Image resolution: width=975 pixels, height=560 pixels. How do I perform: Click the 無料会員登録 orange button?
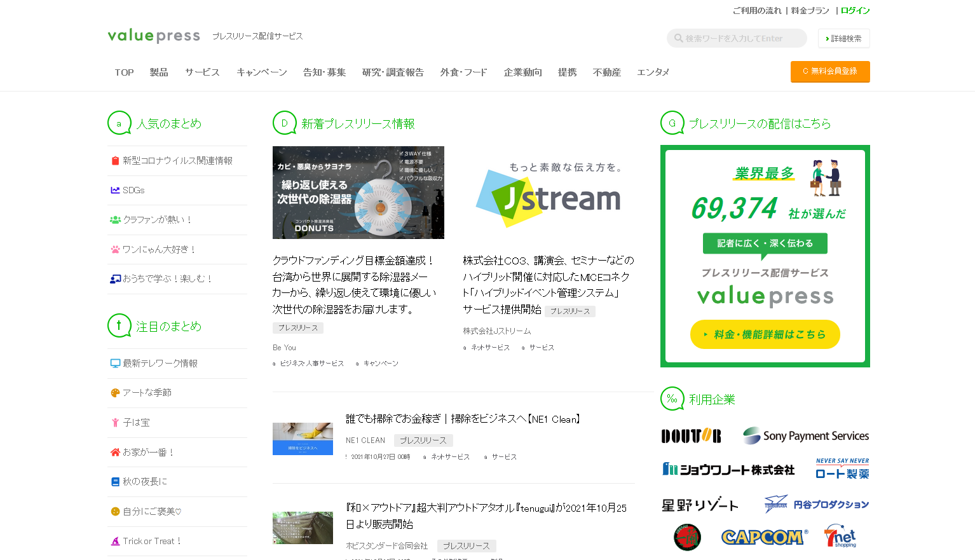(x=830, y=71)
